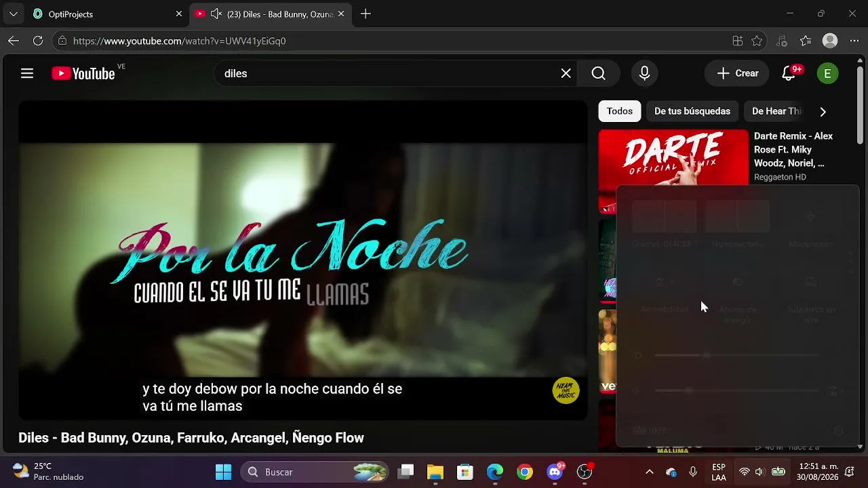Screen dimensions: 868x488
Task: Click the 'Crear' button
Action: (737, 73)
